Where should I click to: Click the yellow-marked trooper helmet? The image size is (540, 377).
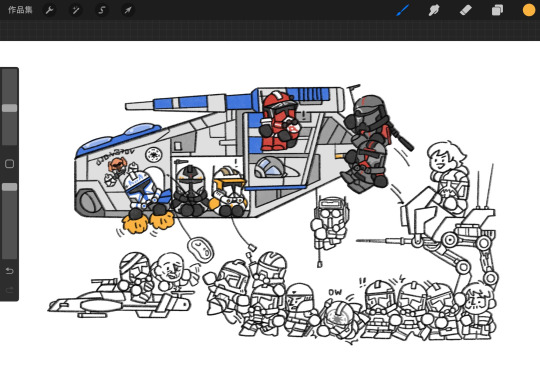(x=229, y=191)
